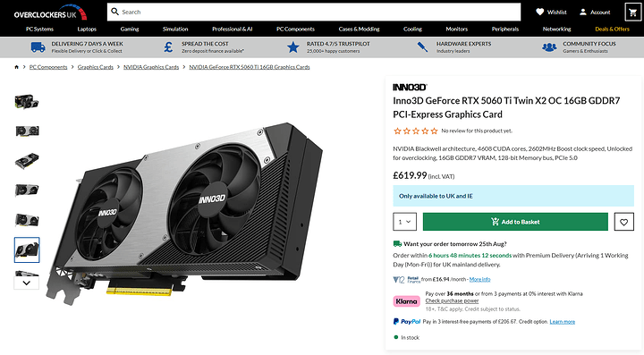
Task: Open the quantity dropdown
Action: tap(404, 222)
